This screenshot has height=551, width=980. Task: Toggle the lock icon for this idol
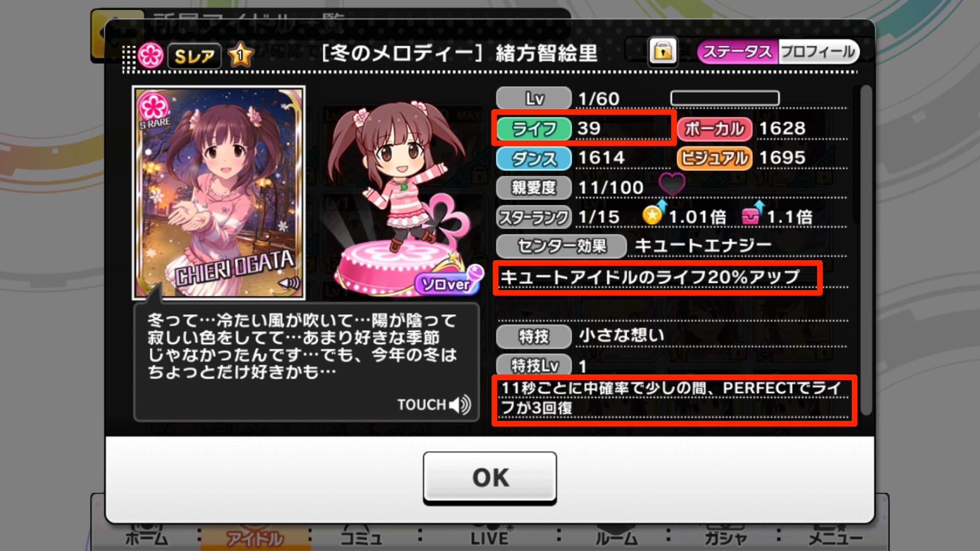point(663,52)
